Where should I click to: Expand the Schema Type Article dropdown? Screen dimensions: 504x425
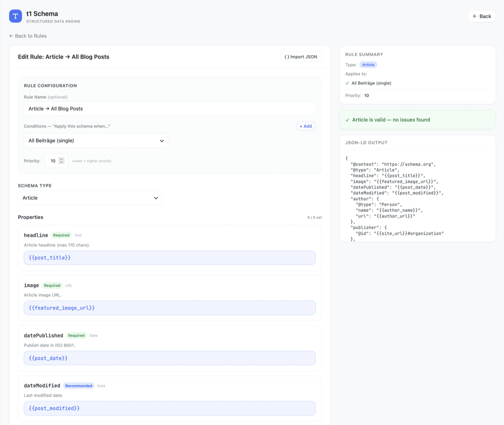pos(90,198)
